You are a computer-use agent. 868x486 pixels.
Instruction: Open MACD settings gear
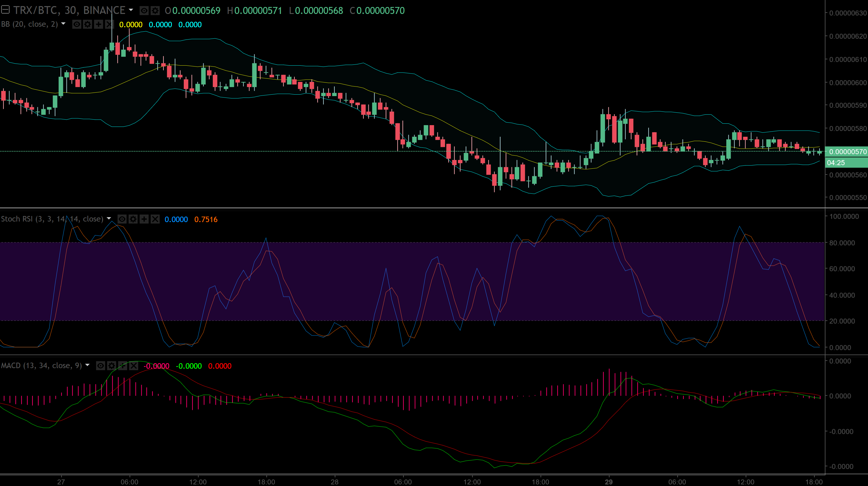tap(111, 366)
